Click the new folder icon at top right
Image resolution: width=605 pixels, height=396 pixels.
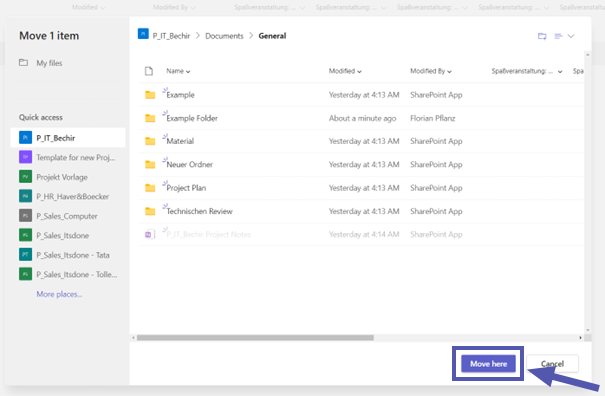pos(542,36)
